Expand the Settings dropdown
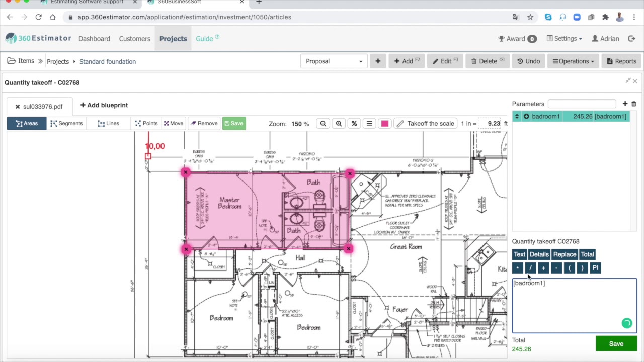 (564, 39)
